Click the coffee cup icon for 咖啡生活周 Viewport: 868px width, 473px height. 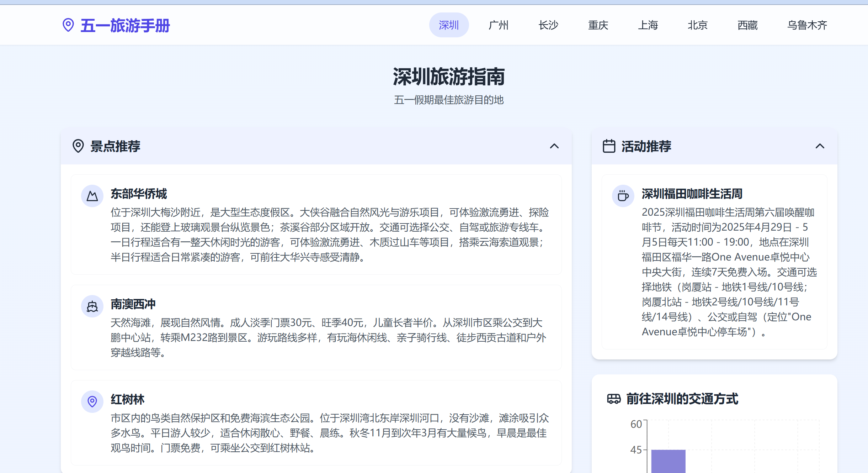[x=623, y=196]
